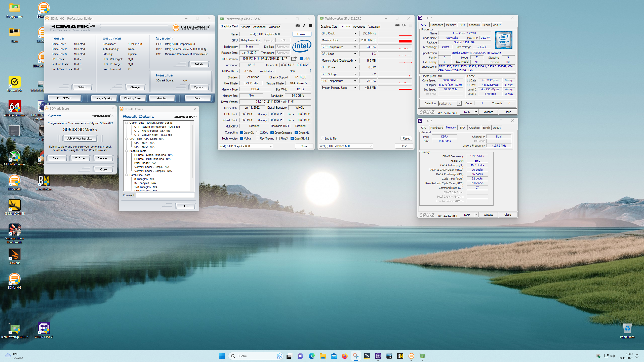Open the 3DMark2001 SE desktop icon

[x=14, y=207]
